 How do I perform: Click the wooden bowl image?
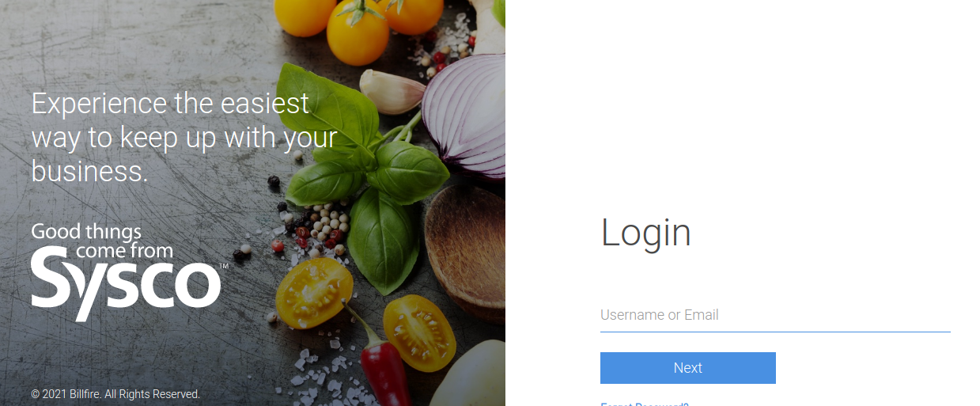466,251
